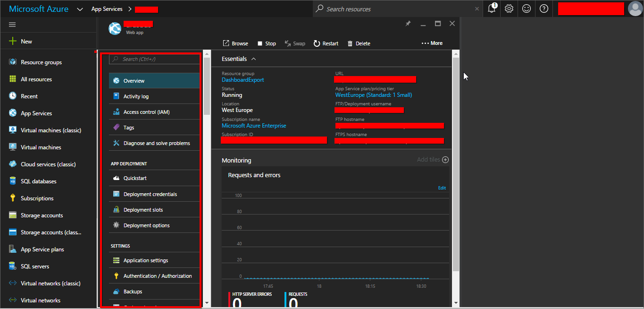Click the WestEurope Standard pricing tier link
The width and height of the screenshot is (644, 309).
click(373, 95)
